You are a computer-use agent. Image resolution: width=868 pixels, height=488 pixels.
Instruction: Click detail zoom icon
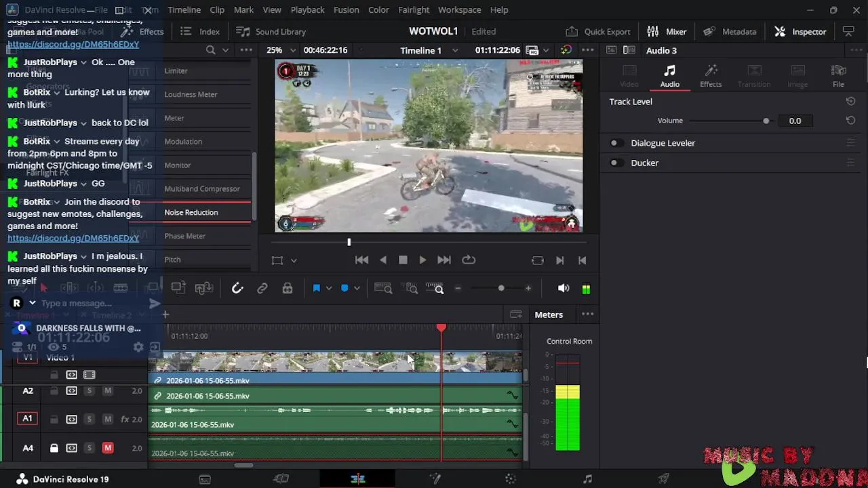pos(411,288)
